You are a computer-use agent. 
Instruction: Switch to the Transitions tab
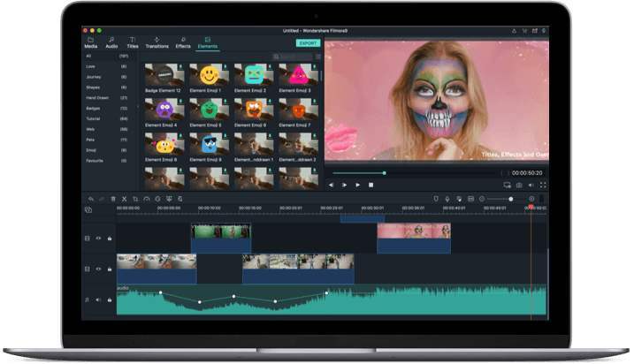(x=157, y=42)
